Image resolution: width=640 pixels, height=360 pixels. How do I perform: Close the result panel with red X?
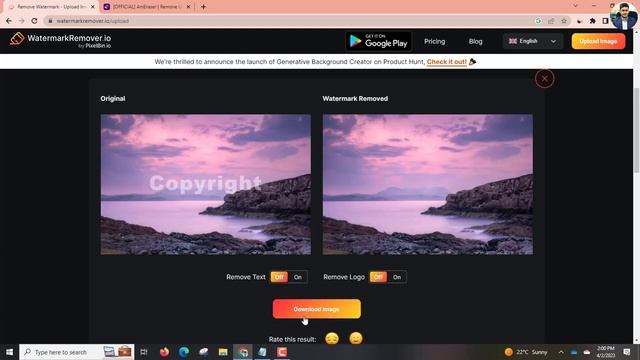[544, 78]
